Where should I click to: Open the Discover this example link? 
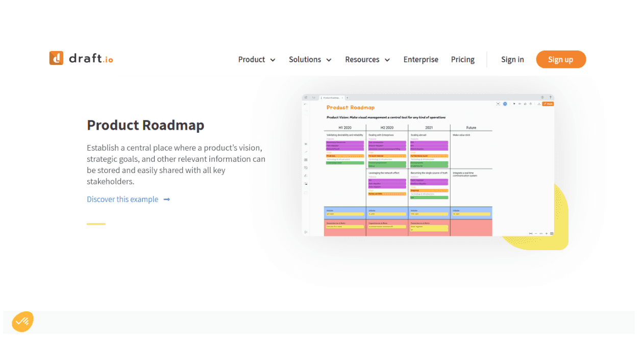pyautogui.click(x=122, y=199)
